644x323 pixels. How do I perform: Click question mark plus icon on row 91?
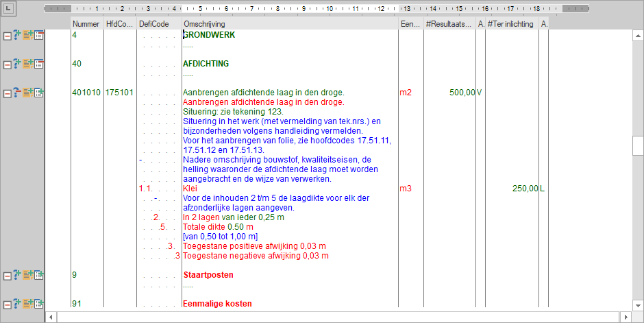pos(17,303)
